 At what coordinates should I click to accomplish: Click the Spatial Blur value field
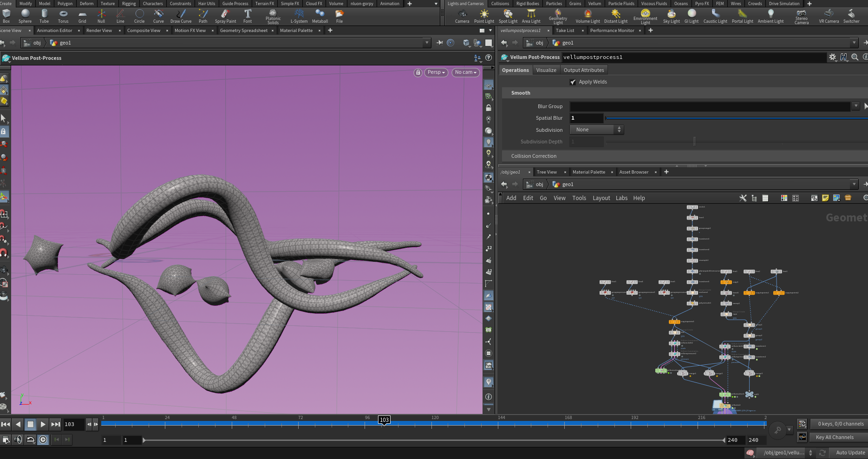587,118
